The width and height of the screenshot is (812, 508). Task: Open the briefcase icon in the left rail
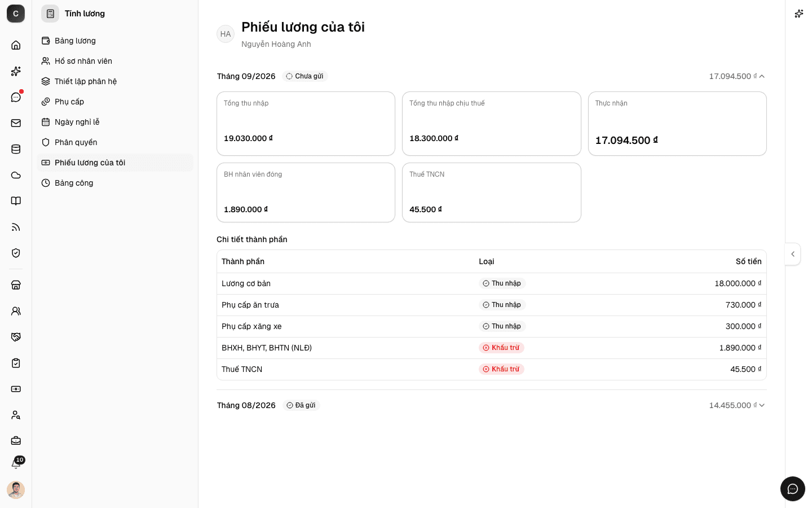coord(16,441)
